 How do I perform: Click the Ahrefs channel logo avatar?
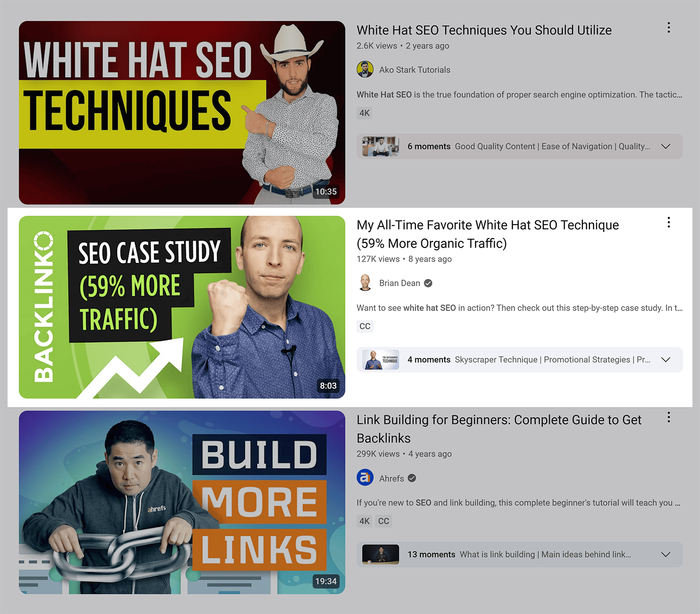[x=365, y=478]
